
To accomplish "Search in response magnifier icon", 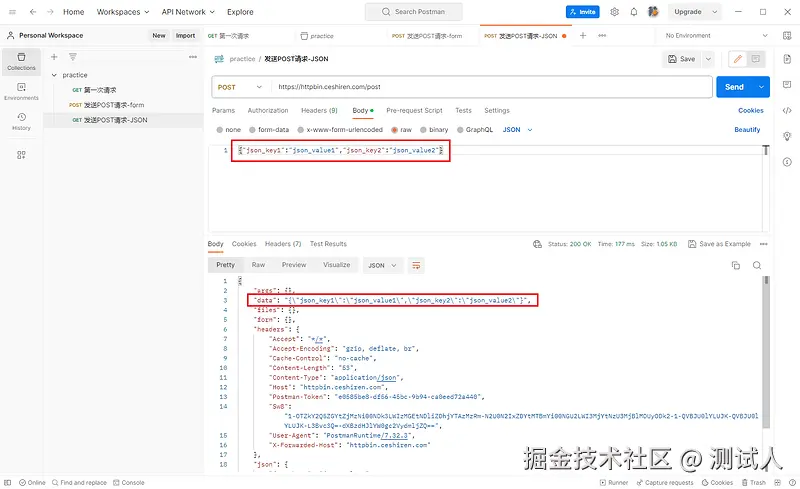I will 757,265.
